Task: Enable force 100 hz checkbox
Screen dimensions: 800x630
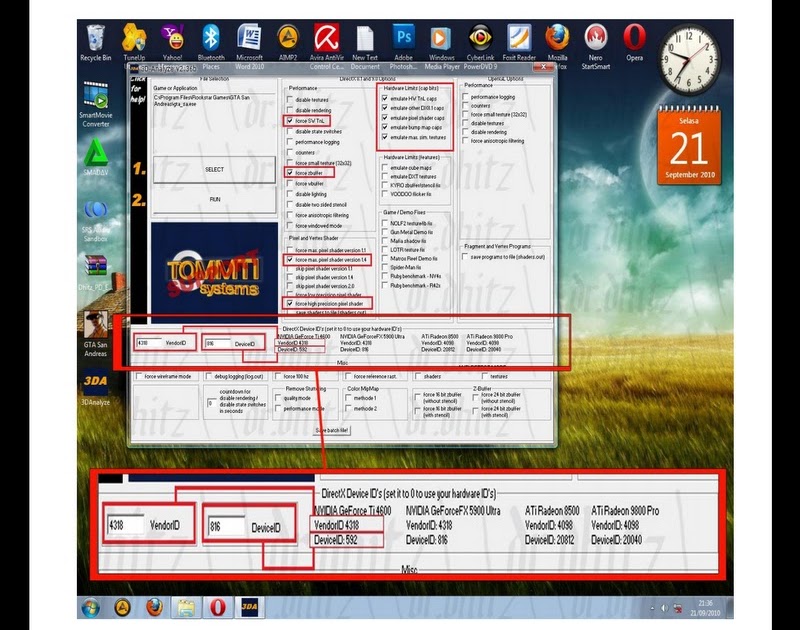Action: (x=278, y=376)
